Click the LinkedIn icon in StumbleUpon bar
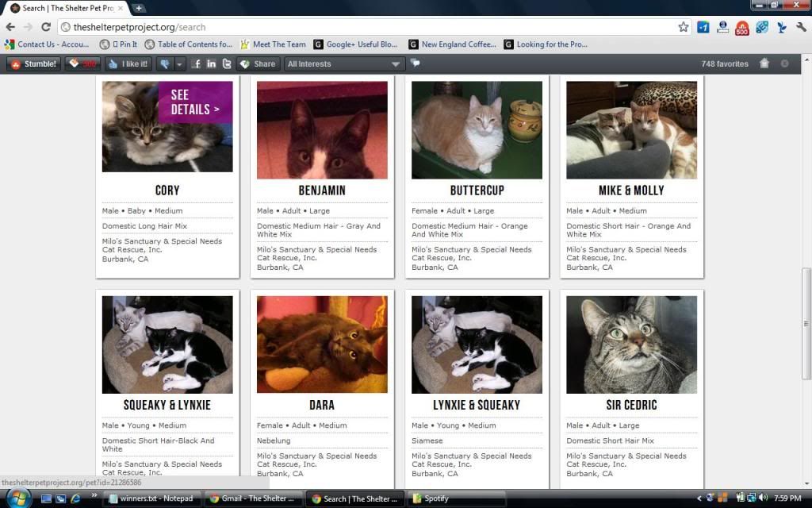This screenshot has width=812, height=508. coord(211,63)
